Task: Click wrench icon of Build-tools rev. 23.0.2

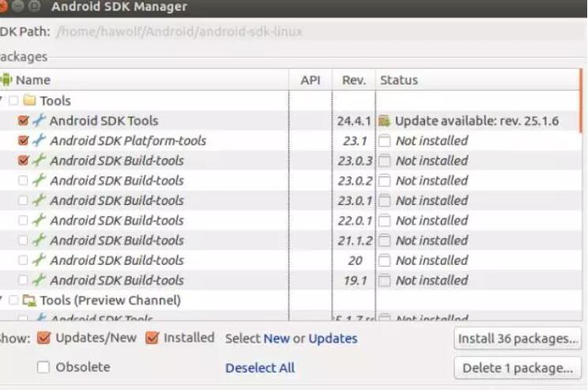Action: (x=39, y=180)
